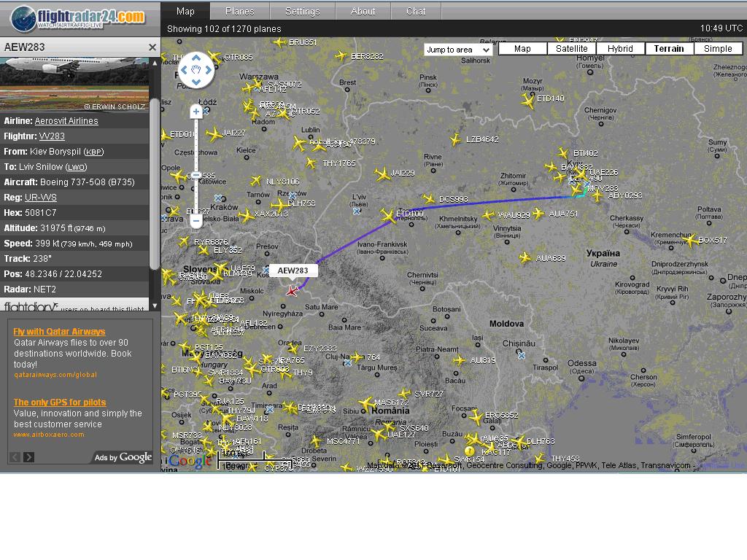Select the Simple map view
Viewport: 747px width, 560px height.
[717, 49]
